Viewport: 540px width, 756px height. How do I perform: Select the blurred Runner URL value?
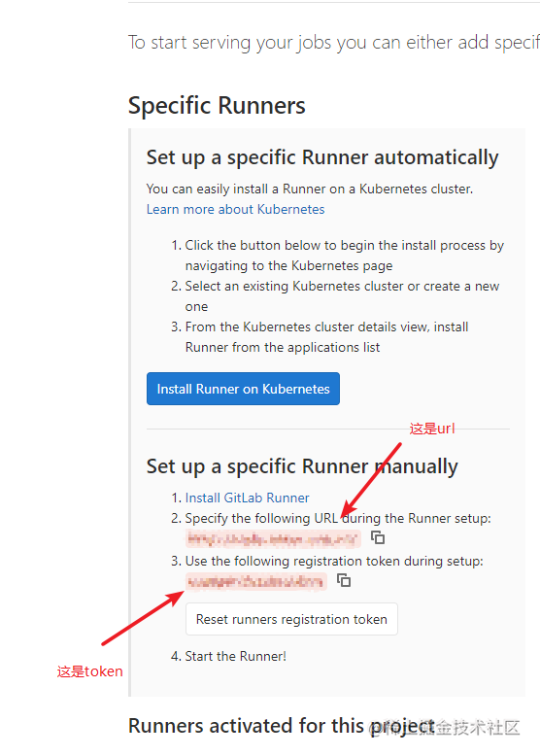pyautogui.click(x=273, y=538)
